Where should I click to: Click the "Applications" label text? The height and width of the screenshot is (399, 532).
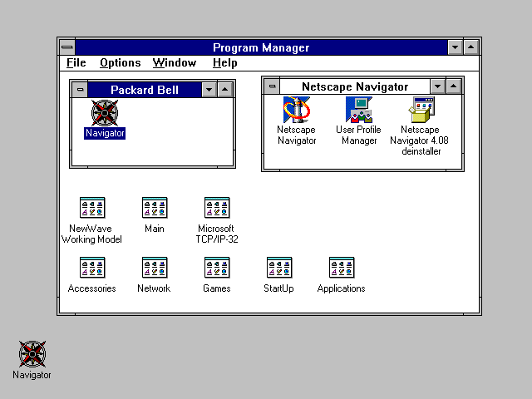click(x=342, y=288)
